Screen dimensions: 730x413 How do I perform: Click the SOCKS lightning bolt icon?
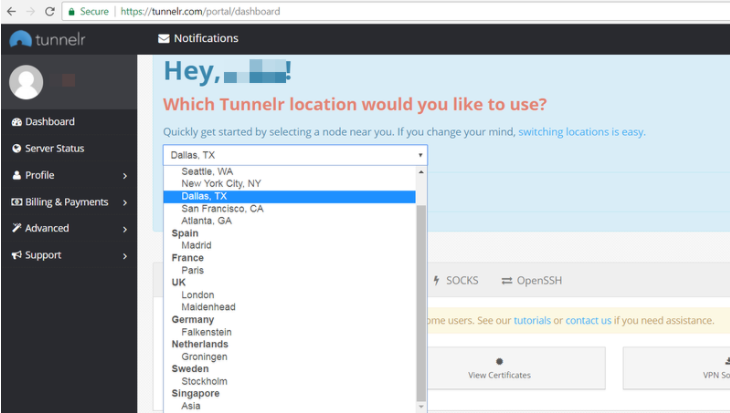click(436, 280)
